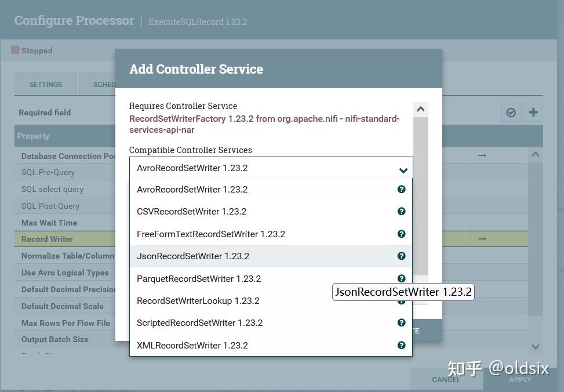Viewport: 564px width, 392px height.
Task: Choose JsonRecordSetWriter 1.23.2 in the dropdown list
Action: pyautogui.click(x=271, y=256)
